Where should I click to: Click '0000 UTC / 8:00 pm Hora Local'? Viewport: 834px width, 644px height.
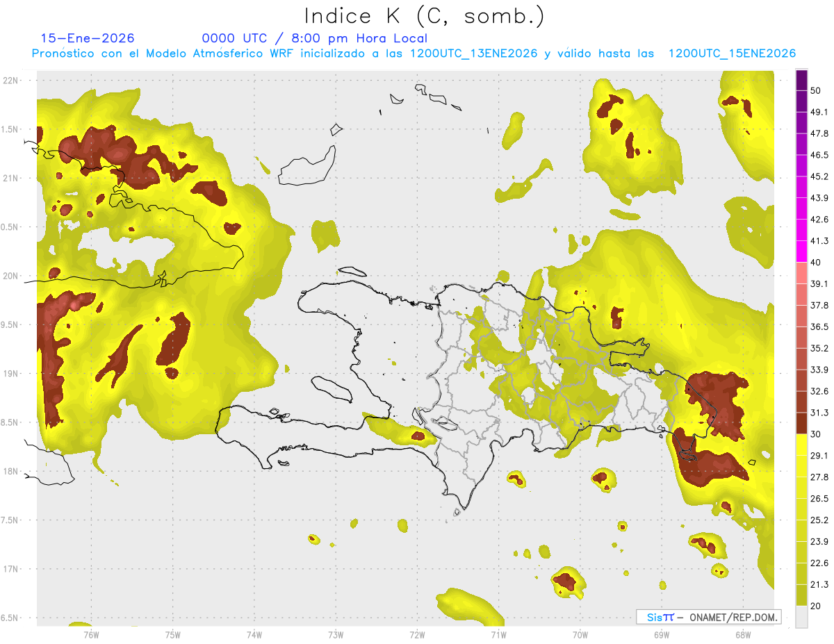[314, 38]
